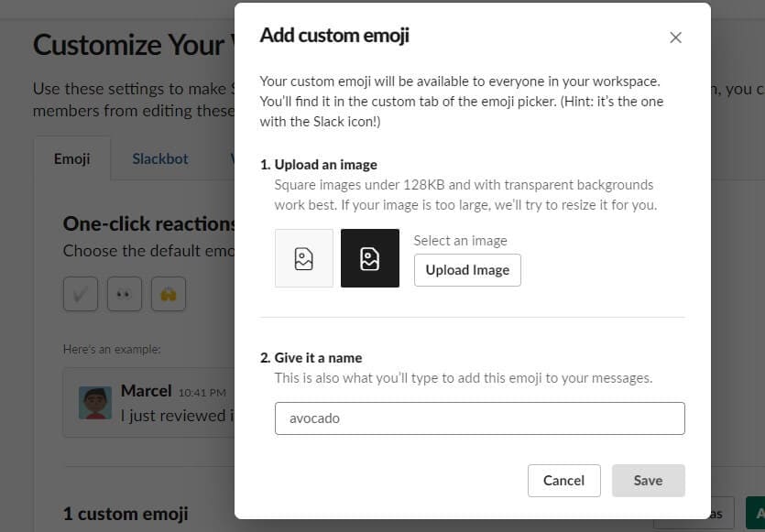Click the green button beside custom emoji count
This screenshot has width=765, height=532.
tap(757, 513)
